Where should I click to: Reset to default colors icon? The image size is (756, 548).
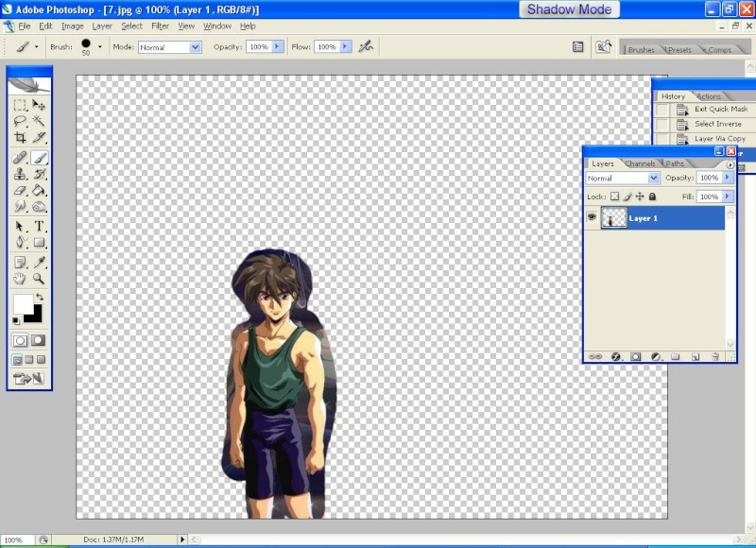16,321
